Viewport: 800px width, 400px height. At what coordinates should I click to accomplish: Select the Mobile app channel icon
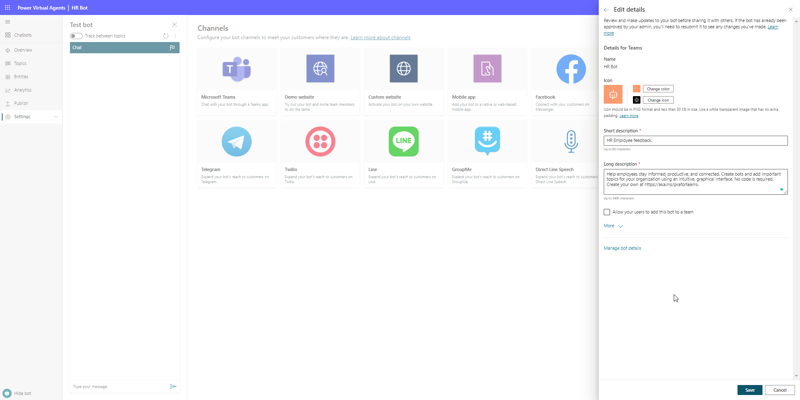point(487,68)
